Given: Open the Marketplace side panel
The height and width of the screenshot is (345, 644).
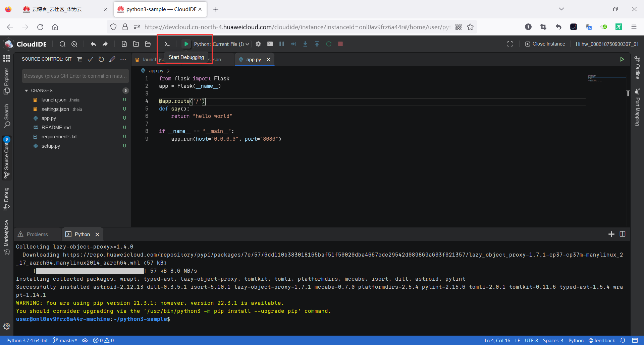Looking at the screenshot, I should (7, 237).
